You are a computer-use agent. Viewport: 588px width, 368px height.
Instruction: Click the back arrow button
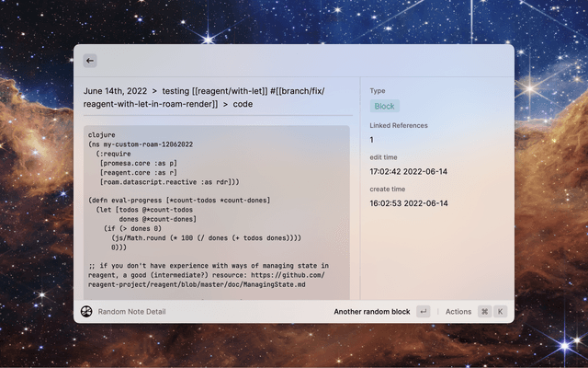90,61
